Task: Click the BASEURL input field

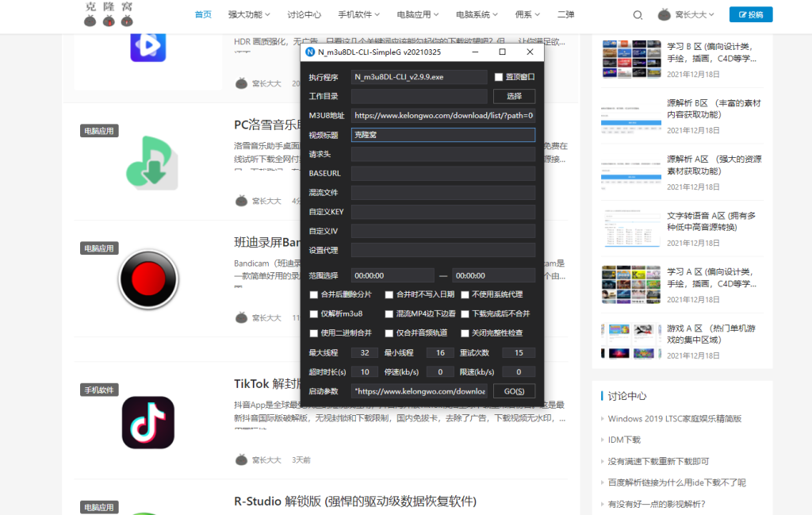Action: 442,173
